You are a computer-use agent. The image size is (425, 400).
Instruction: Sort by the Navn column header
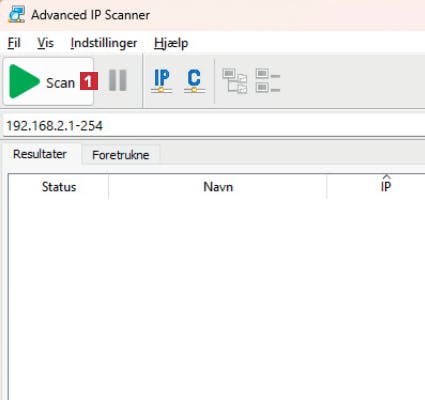tap(218, 187)
